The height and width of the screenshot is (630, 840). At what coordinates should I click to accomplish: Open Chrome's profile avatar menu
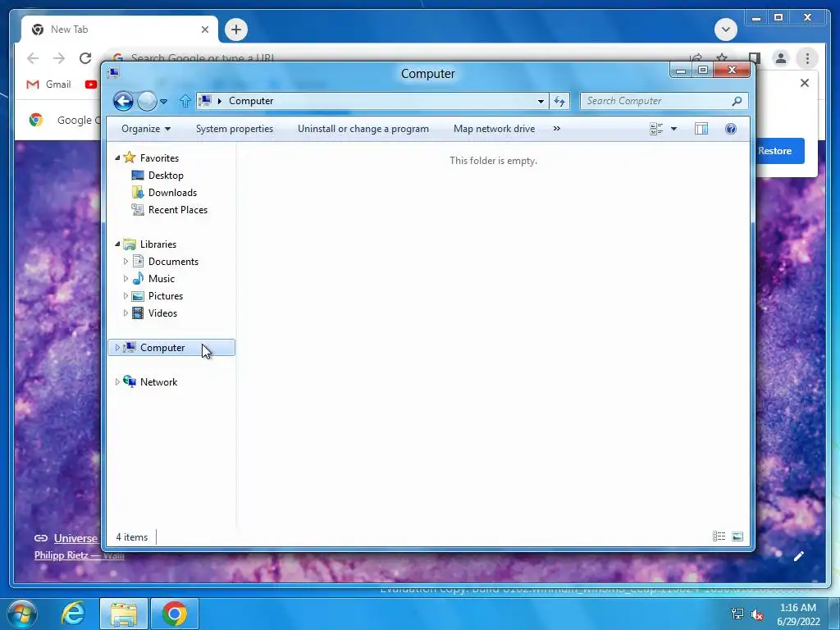pyautogui.click(x=781, y=58)
